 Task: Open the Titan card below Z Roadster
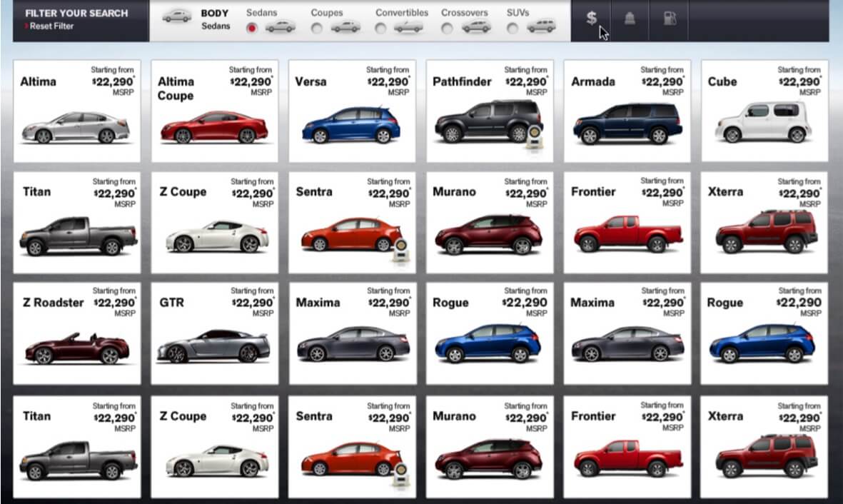pyautogui.click(x=77, y=447)
